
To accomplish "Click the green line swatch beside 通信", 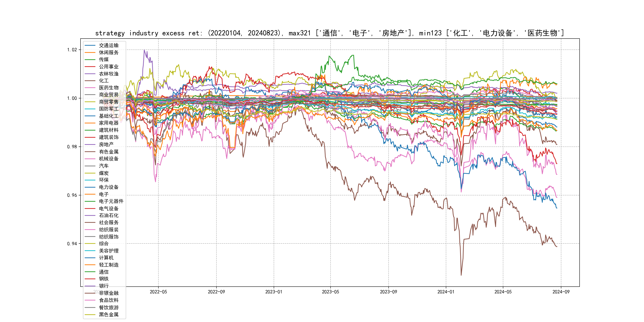I will [x=90, y=272].
